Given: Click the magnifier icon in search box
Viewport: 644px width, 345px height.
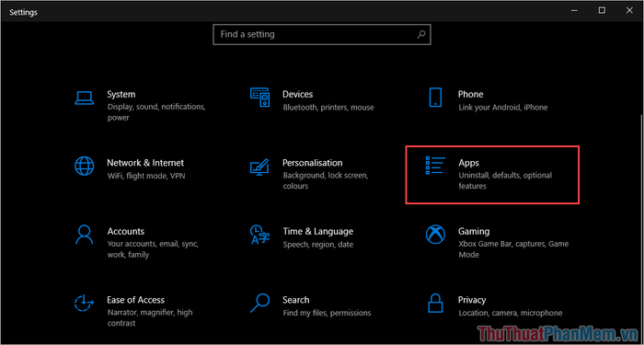Looking at the screenshot, I should [x=421, y=35].
